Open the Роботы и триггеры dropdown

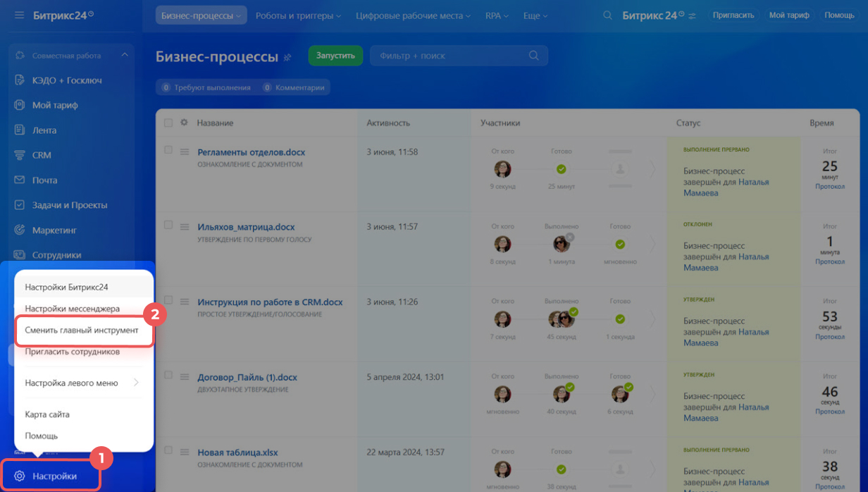coord(298,16)
